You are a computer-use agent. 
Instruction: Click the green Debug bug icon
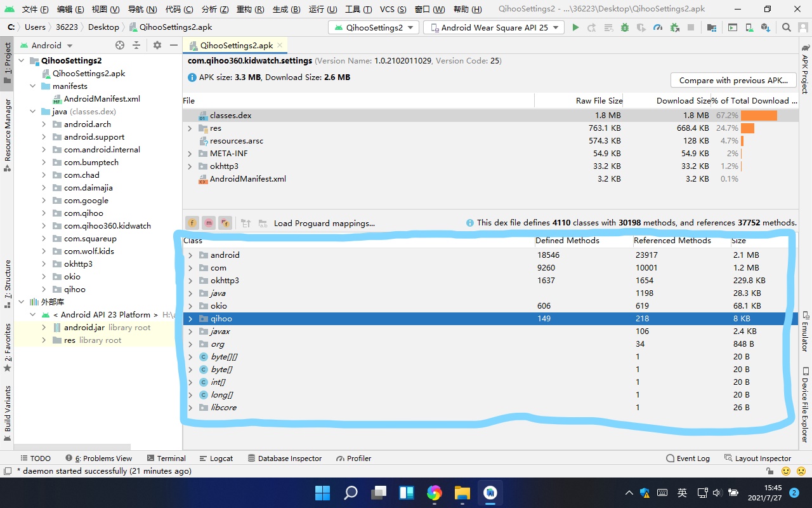[x=625, y=27]
